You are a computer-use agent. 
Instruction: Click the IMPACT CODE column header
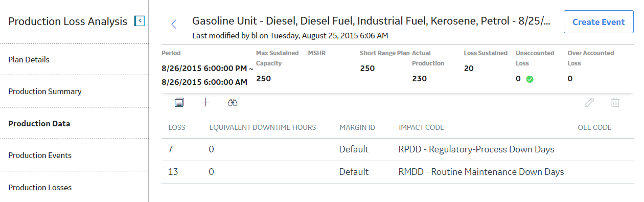click(421, 127)
